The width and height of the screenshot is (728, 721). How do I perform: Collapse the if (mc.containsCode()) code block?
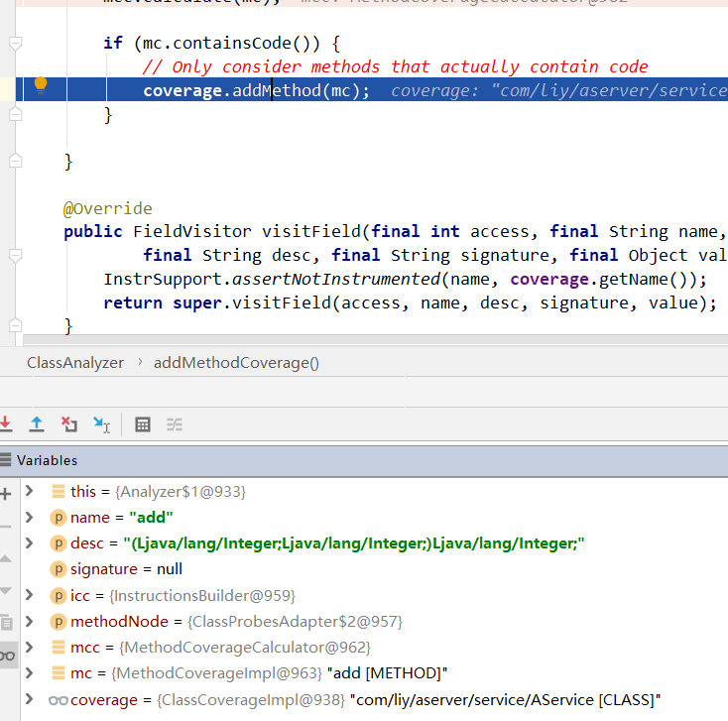click(15, 44)
